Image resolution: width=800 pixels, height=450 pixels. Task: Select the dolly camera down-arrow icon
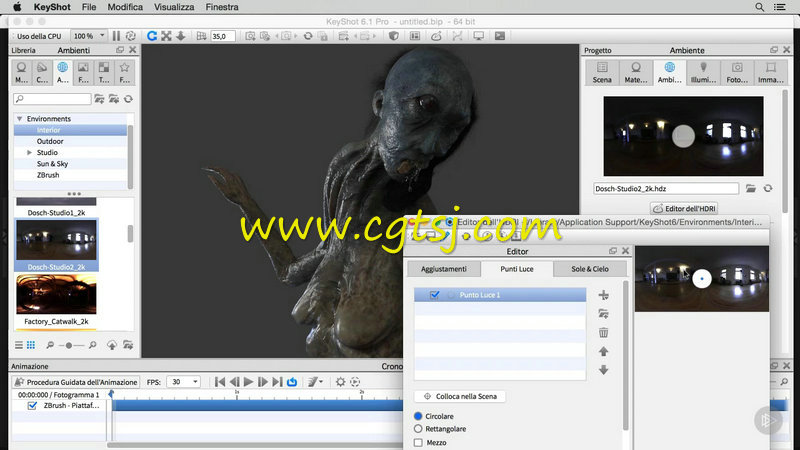pyautogui.click(x=181, y=36)
